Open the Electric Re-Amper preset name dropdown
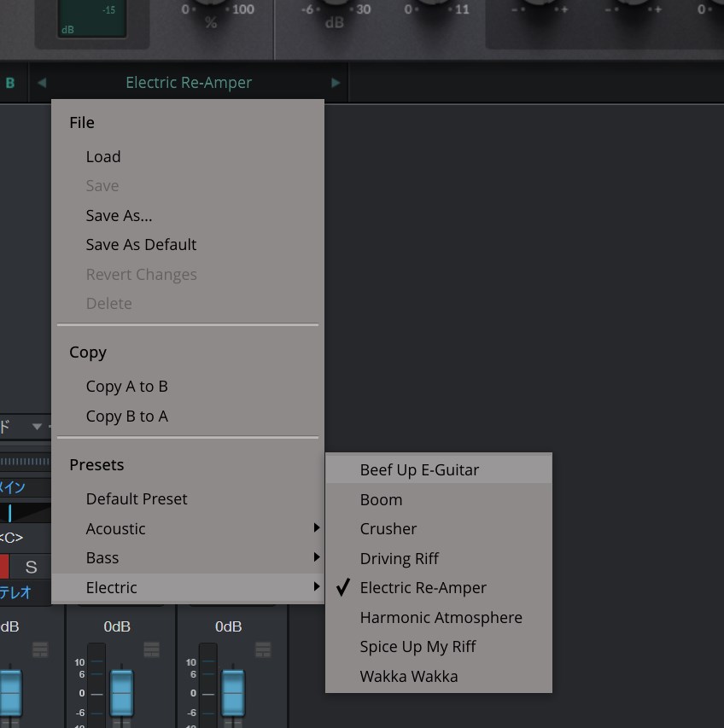The width and height of the screenshot is (724, 728). [x=189, y=83]
